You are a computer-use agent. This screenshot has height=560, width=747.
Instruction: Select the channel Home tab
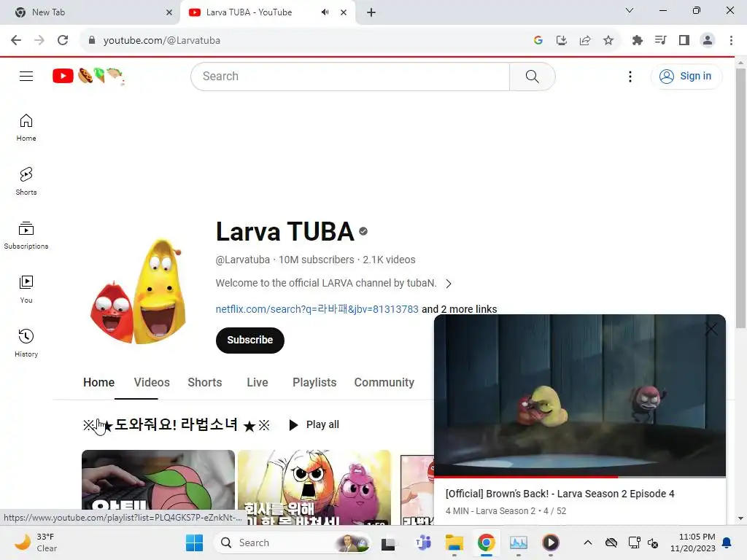[98, 382]
